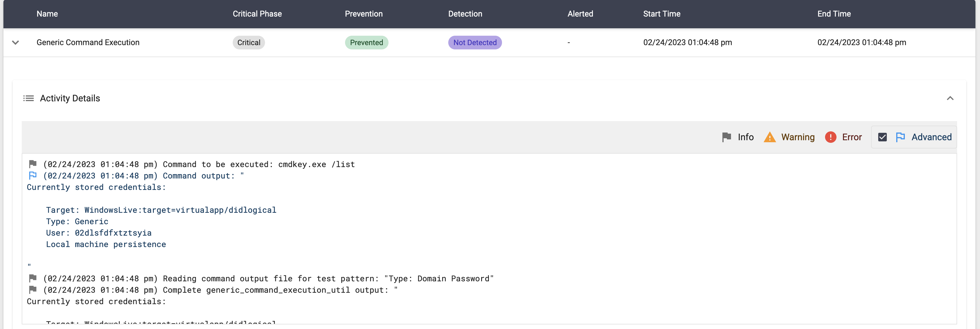The image size is (980, 329).
Task: Click flag beside 'Reading command output file' line
Action: [33, 278]
